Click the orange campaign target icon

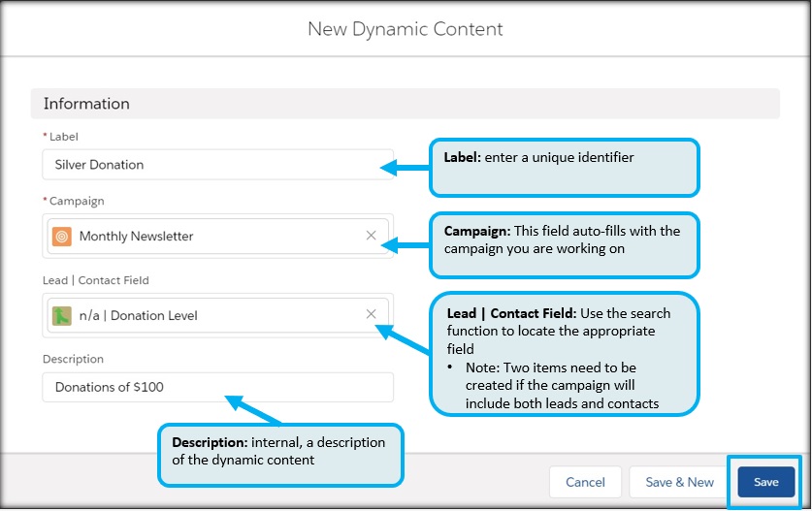(62, 236)
